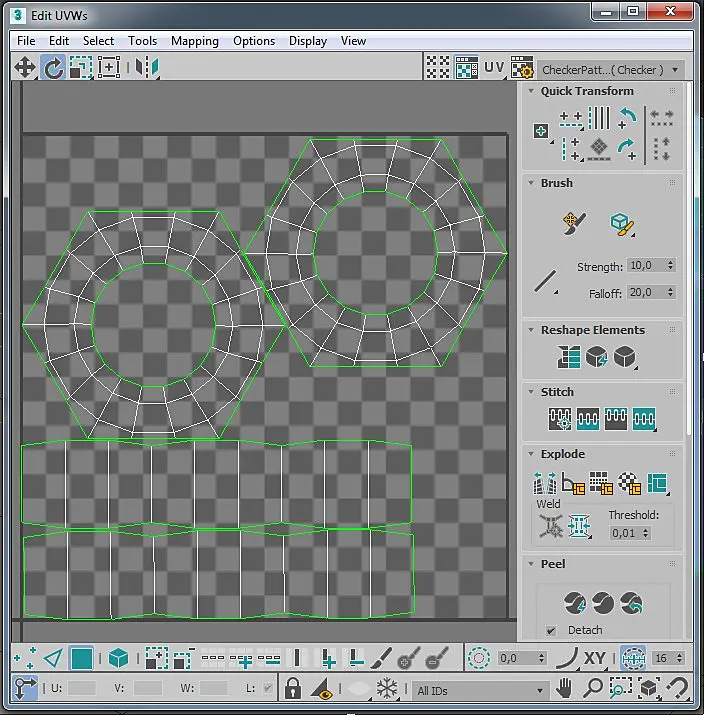Open the All IDs material dropdown
The width and height of the screenshot is (704, 715).
[x=480, y=690]
